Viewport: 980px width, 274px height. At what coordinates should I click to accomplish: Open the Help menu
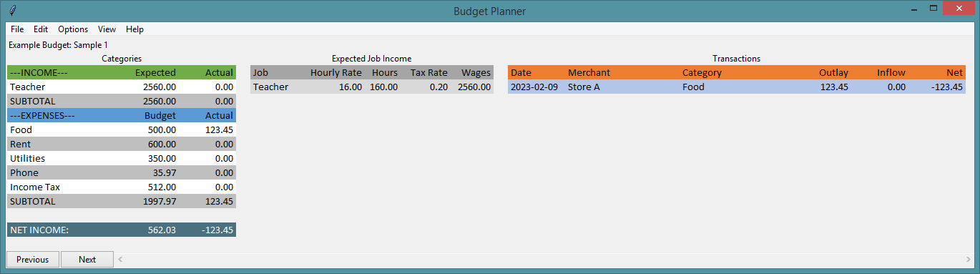point(134,29)
